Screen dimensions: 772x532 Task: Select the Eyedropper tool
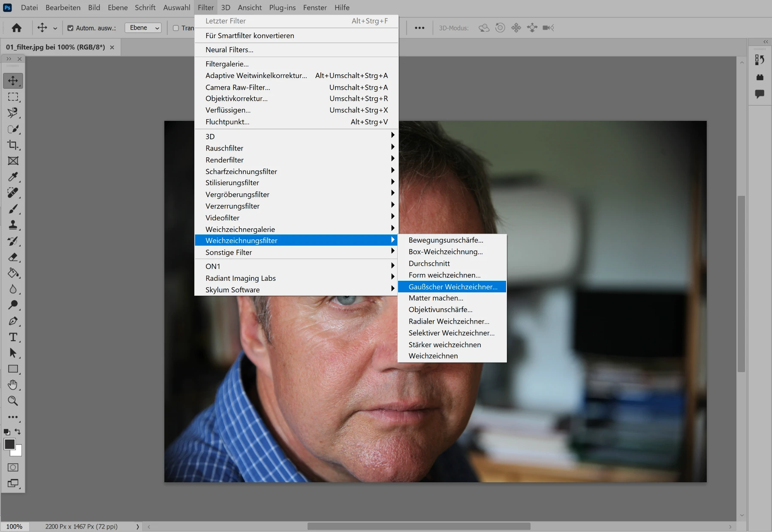click(13, 177)
